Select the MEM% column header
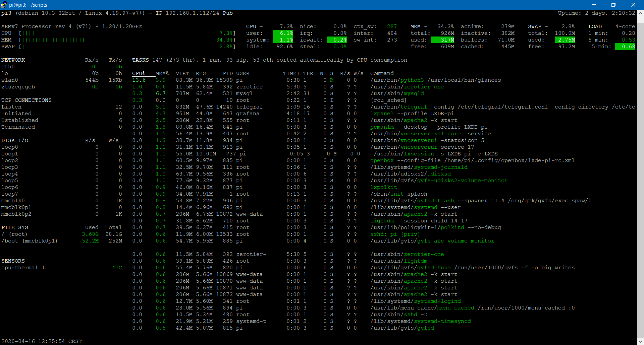Viewport: 644px width, 345px height. (x=161, y=73)
